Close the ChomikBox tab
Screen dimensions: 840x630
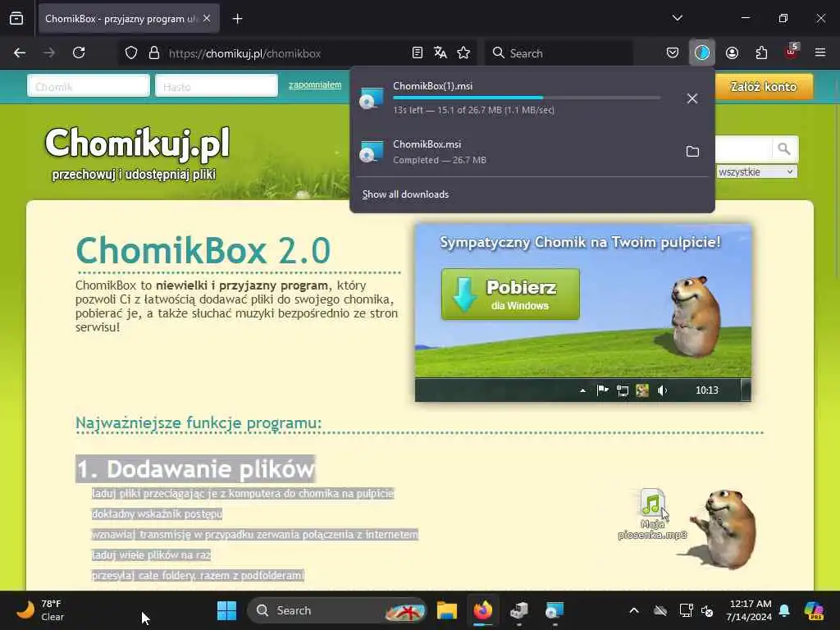point(207,18)
